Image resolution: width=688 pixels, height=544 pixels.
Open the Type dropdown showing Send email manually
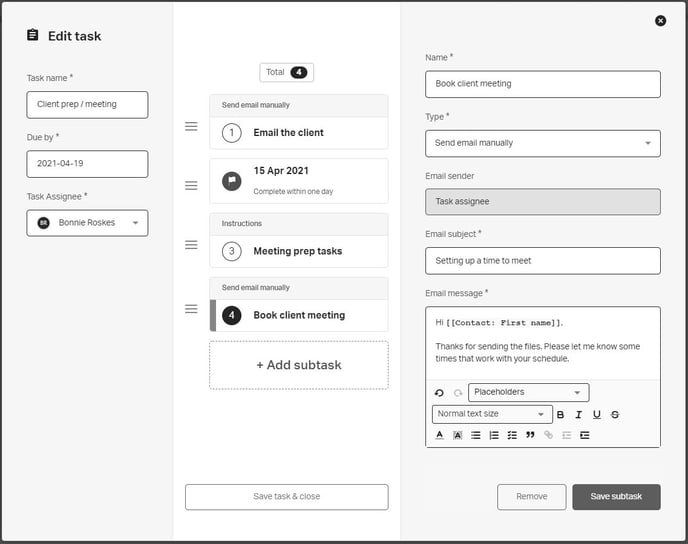click(x=542, y=143)
